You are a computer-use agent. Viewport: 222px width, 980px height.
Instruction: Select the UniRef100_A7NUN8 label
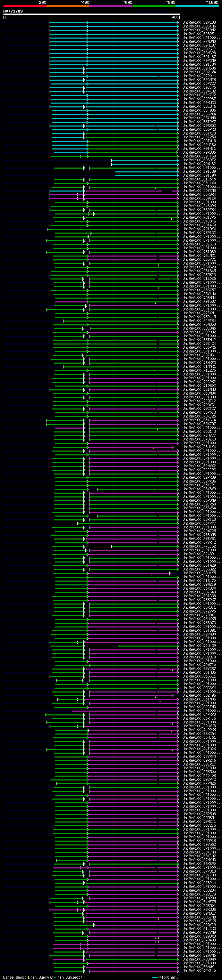click(x=199, y=41)
